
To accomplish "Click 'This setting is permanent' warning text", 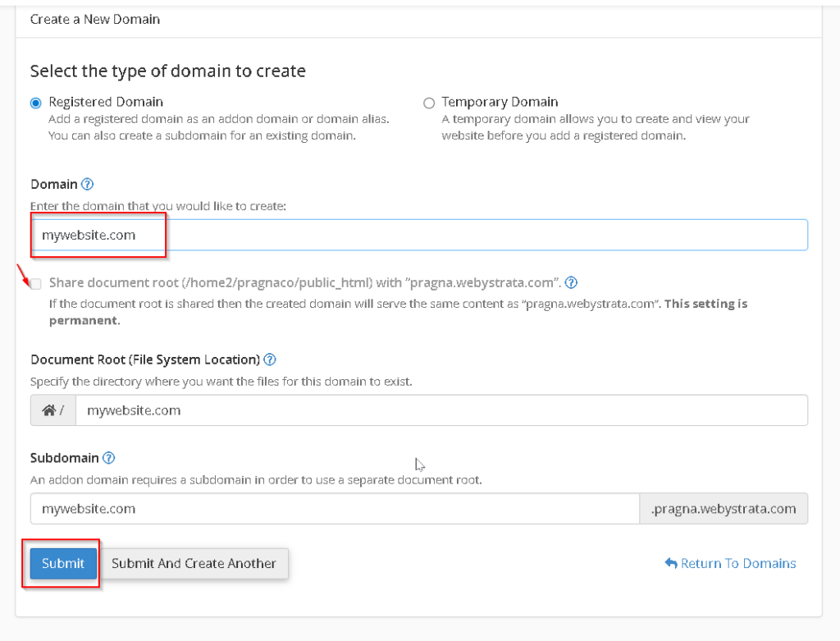I will pyautogui.click(x=398, y=312).
